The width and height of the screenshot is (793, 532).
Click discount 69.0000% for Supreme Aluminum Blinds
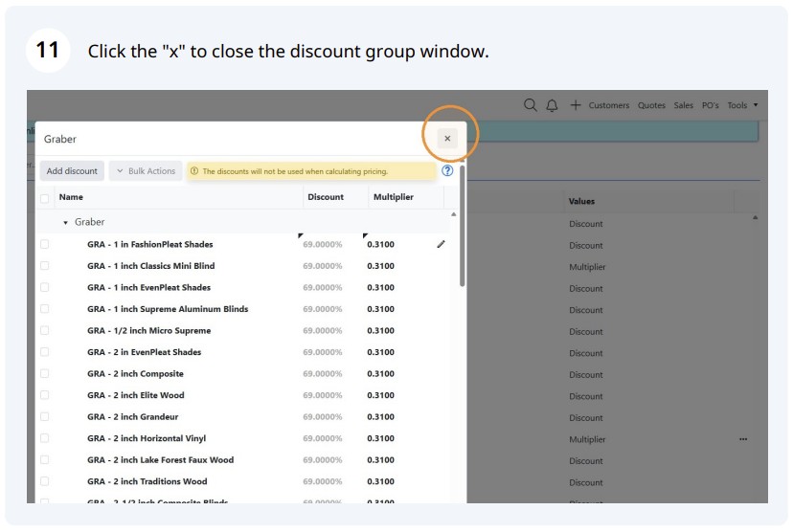click(322, 309)
